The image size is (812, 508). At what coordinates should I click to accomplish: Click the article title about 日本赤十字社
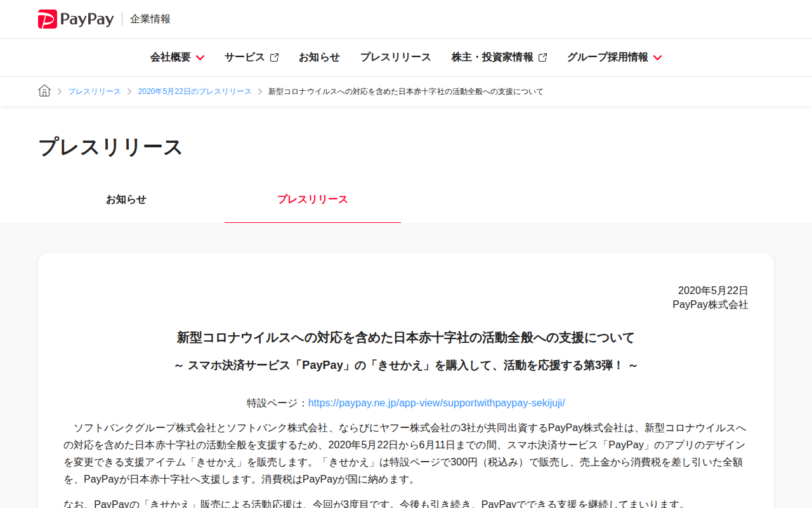coord(406,337)
